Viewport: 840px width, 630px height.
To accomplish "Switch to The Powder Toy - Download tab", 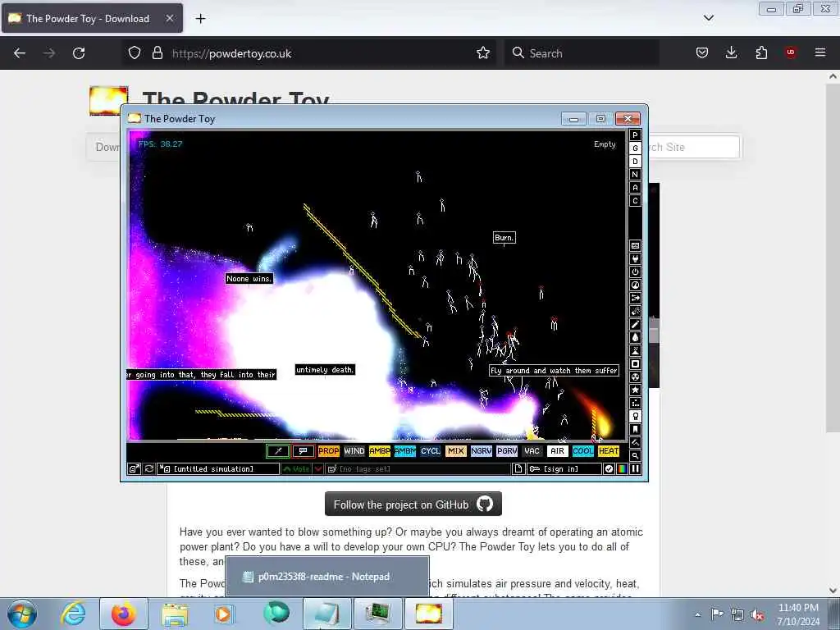I will point(92,18).
